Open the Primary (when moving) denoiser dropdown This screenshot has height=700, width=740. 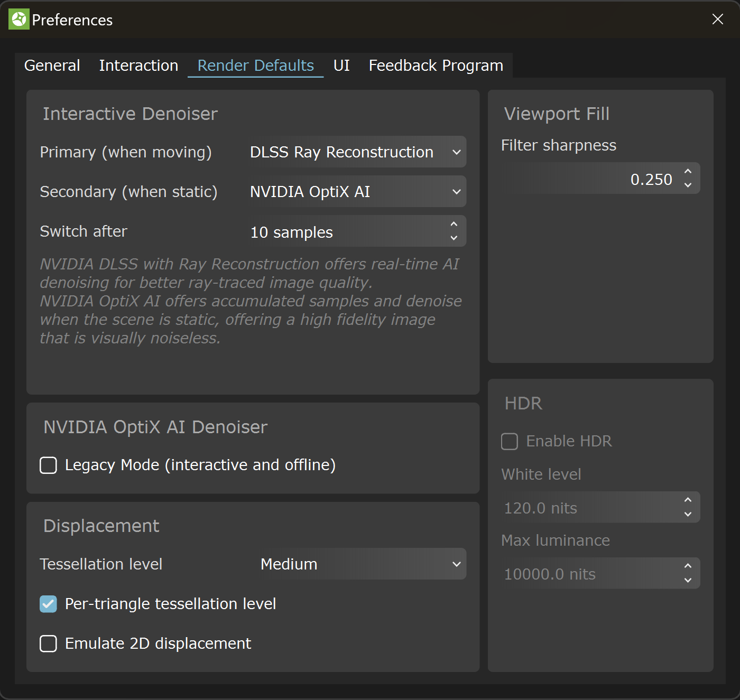[x=356, y=152]
